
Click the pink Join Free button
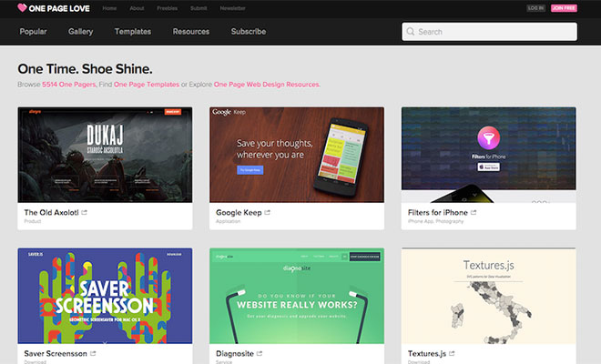pyautogui.click(x=564, y=8)
